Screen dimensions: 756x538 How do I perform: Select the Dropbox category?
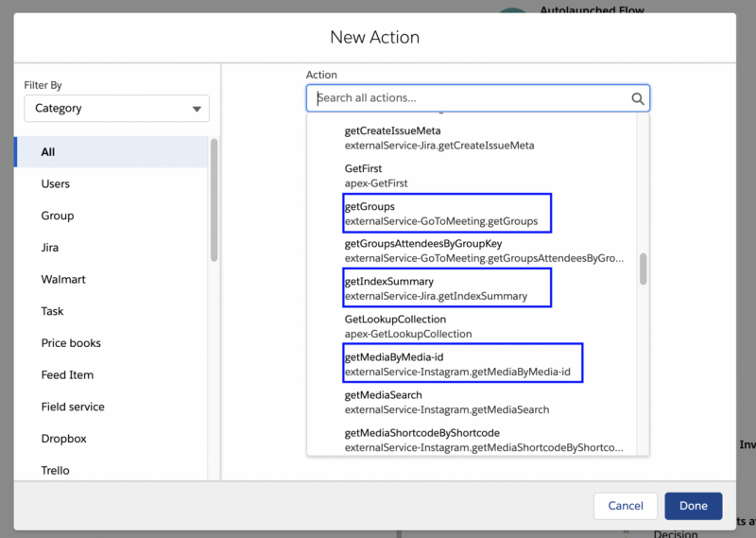[112, 439]
